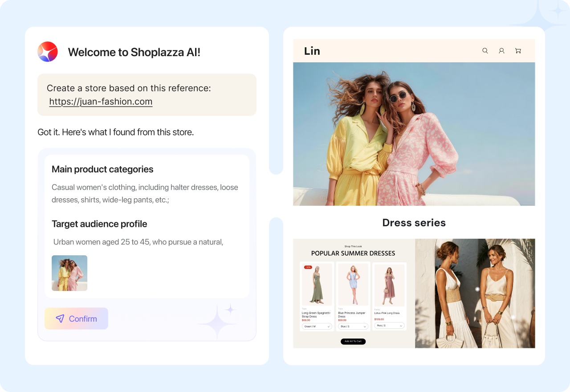Select the Long Green Spaghetti-Strap Dress image
This screenshot has height=392, width=570.
pyautogui.click(x=317, y=284)
